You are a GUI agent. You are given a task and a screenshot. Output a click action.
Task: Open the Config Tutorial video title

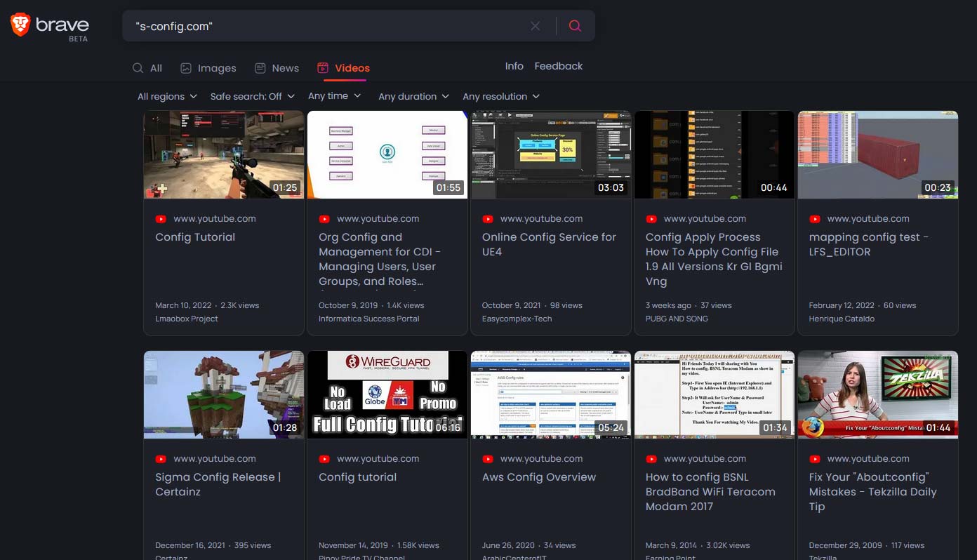(x=195, y=237)
